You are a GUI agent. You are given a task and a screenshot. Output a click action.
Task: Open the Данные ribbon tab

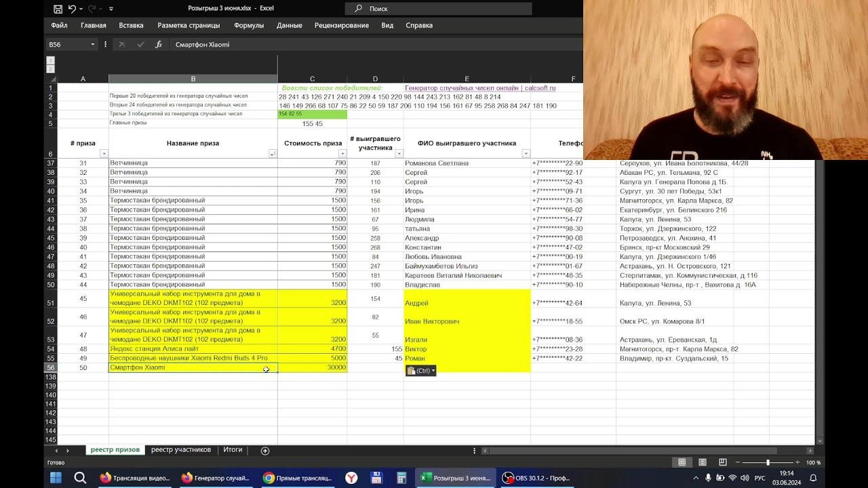pyautogui.click(x=290, y=25)
